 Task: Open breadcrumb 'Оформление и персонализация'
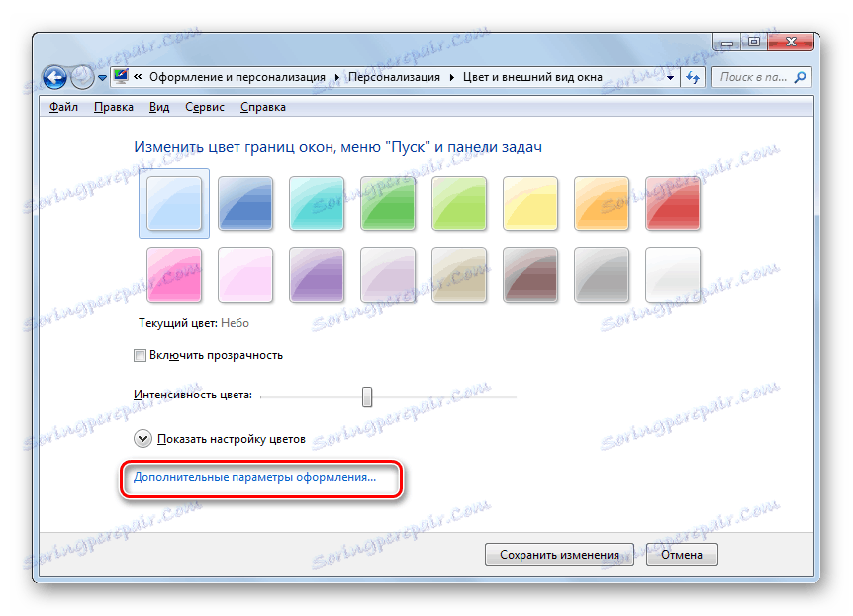[x=237, y=78]
